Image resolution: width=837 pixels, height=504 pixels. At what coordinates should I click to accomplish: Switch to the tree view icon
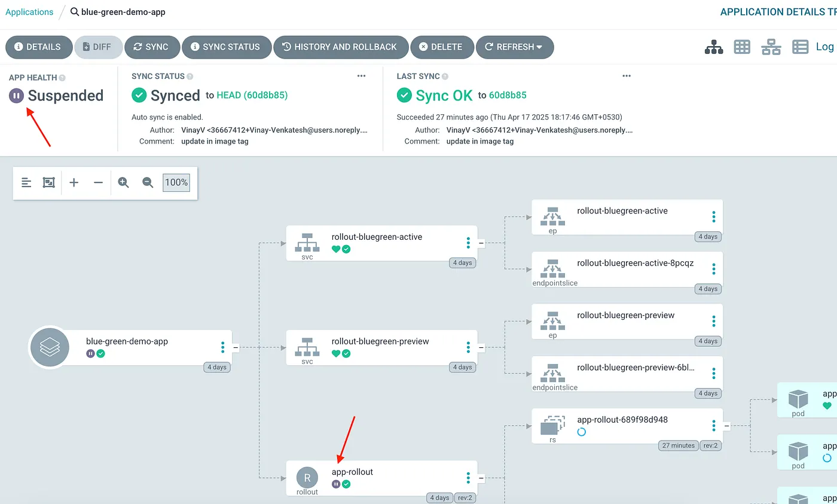714,47
